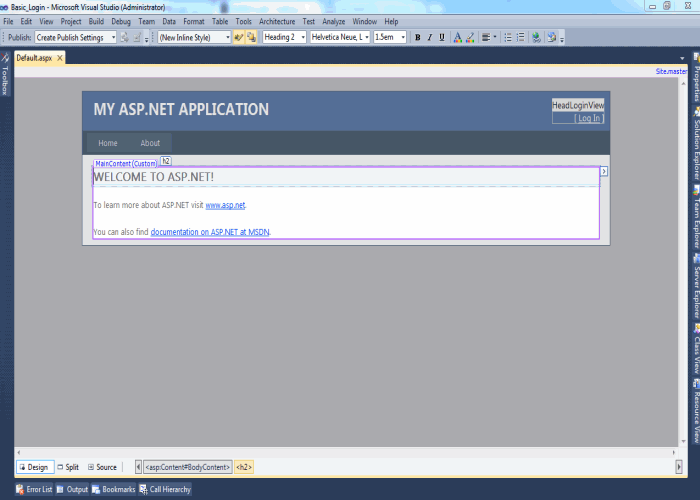Toggle the reuse existing style icon

point(251,38)
